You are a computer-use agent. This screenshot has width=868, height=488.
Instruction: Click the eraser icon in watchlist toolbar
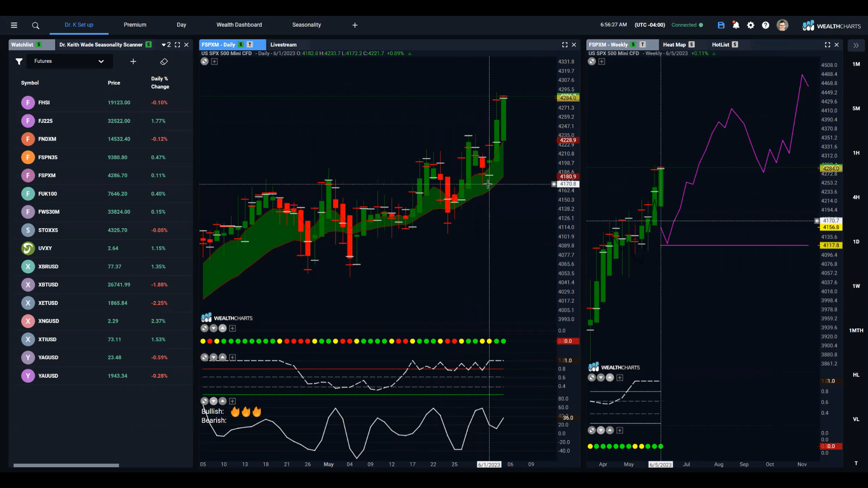click(x=164, y=61)
